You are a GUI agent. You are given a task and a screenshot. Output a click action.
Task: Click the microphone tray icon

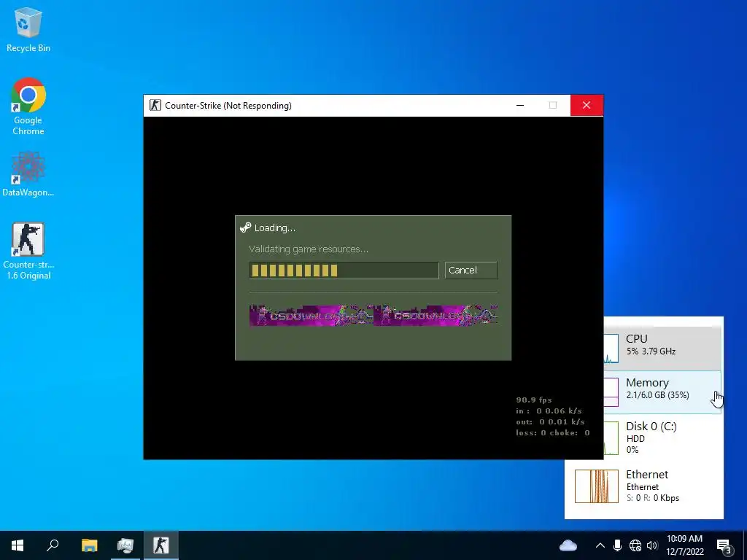coord(617,545)
